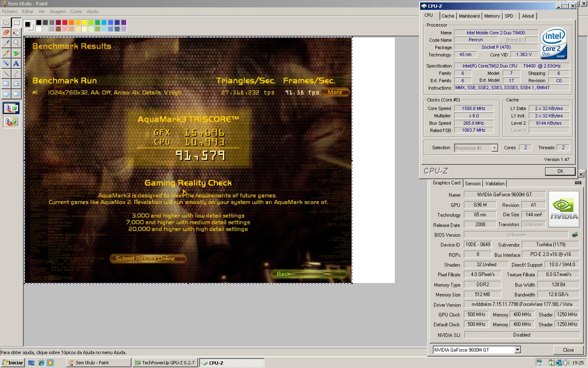Select the Pencil tool in Paint
Screen dimensions: 588x368
pyautogui.click(x=6, y=53)
